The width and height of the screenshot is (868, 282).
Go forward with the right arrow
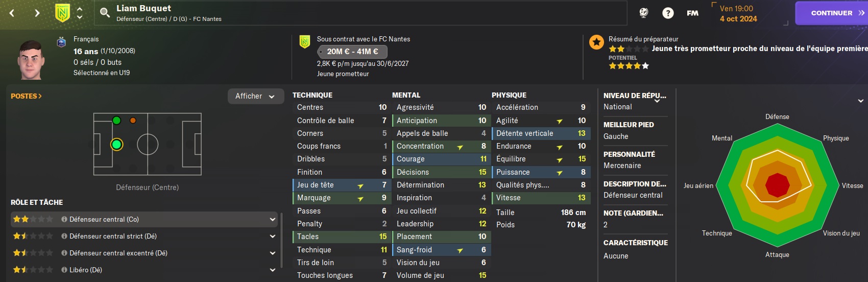pyautogui.click(x=37, y=13)
